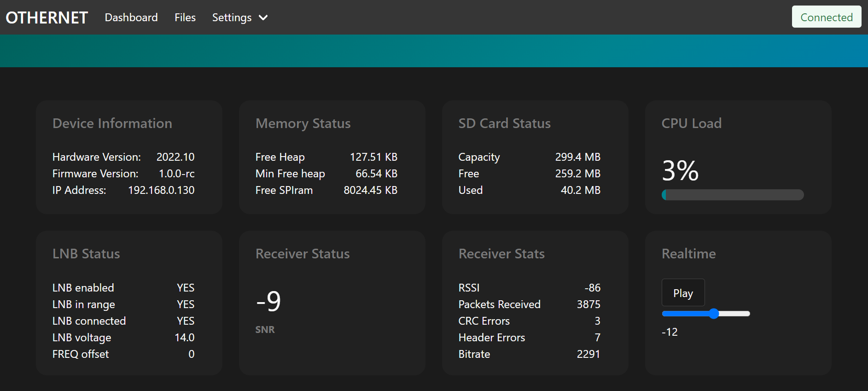Select Min Free heap value 66.54 KB

pos(376,174)
